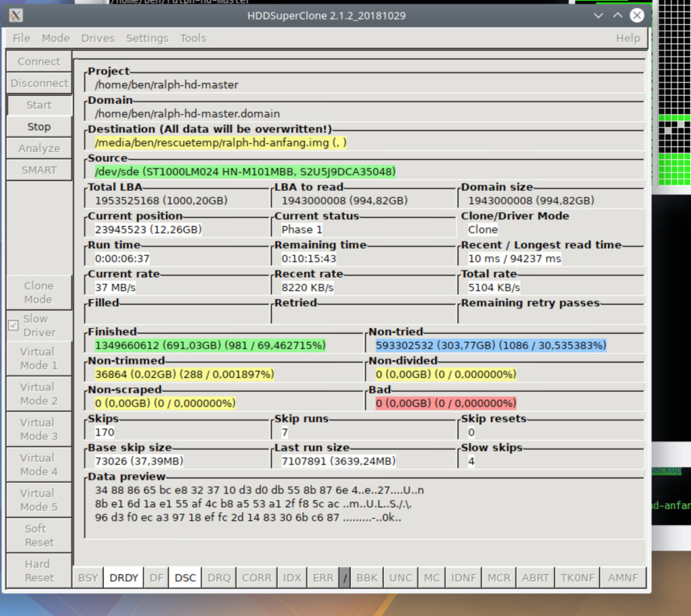
Task: Click the DRQ status indicator
Action: (219, 578)
